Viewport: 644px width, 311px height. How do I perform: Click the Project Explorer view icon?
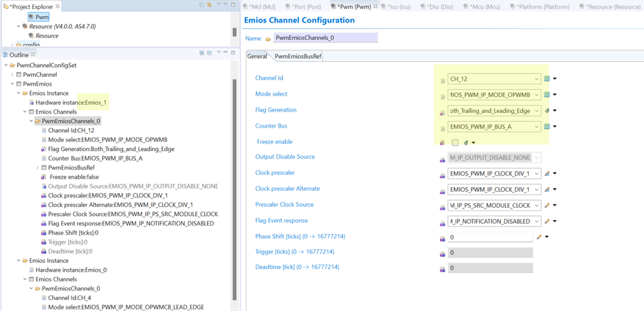5,6
